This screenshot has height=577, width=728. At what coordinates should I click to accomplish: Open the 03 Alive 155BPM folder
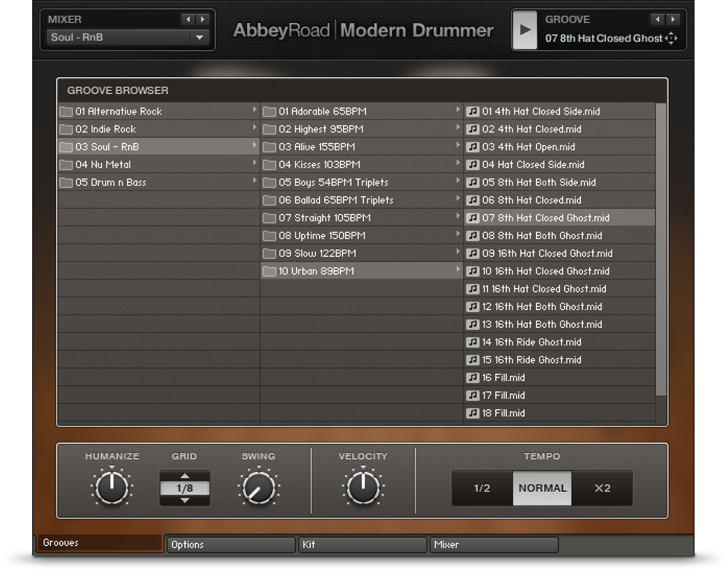click(361, 147)
